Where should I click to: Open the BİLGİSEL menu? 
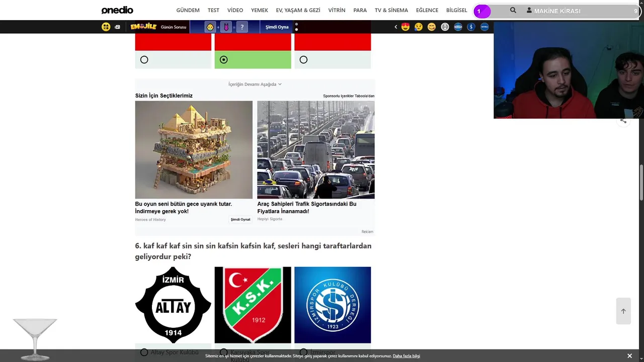(457, 10)
